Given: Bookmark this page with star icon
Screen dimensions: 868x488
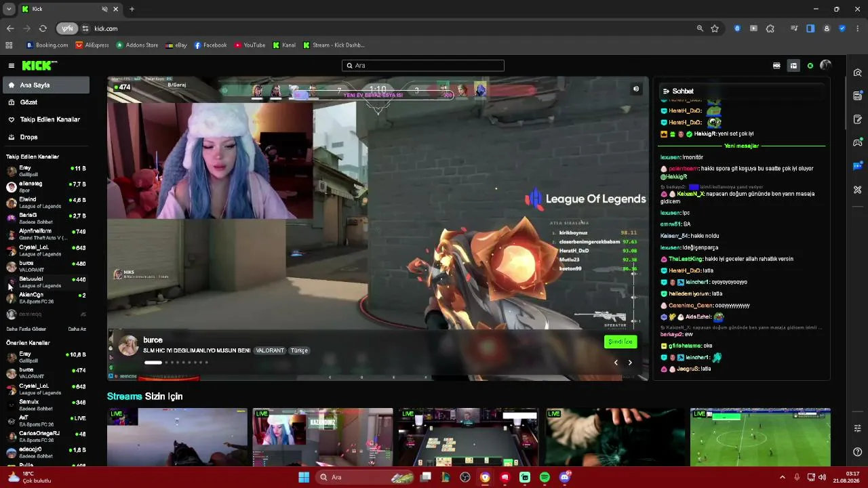Looking at the screenshot, I should click(x=715, y=28).
